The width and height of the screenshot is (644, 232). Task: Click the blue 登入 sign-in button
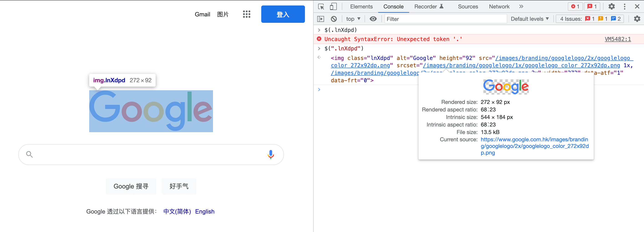[283, 14]
